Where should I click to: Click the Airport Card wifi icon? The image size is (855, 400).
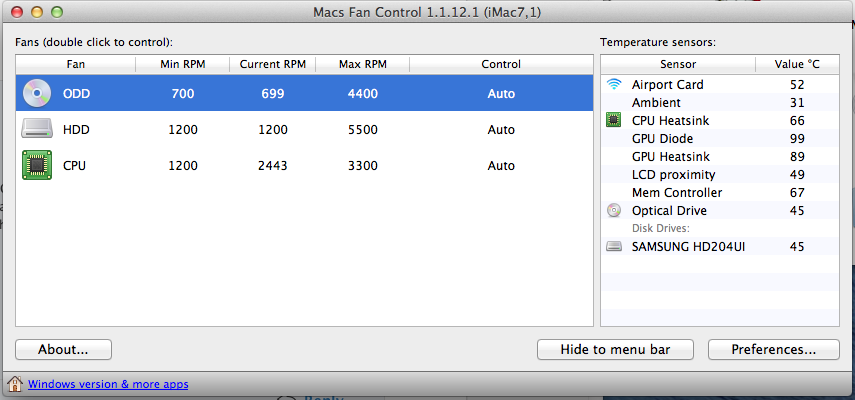614,84
